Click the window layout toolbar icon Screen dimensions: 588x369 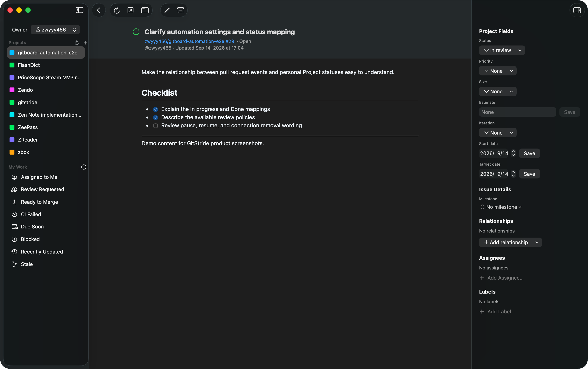click(145, 10)
